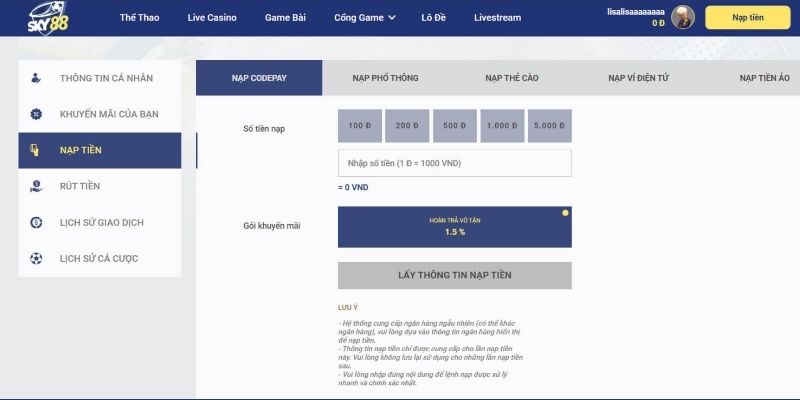Open Livestream page
This screenshot has height=400, width=800.
(x=497, y=18)
